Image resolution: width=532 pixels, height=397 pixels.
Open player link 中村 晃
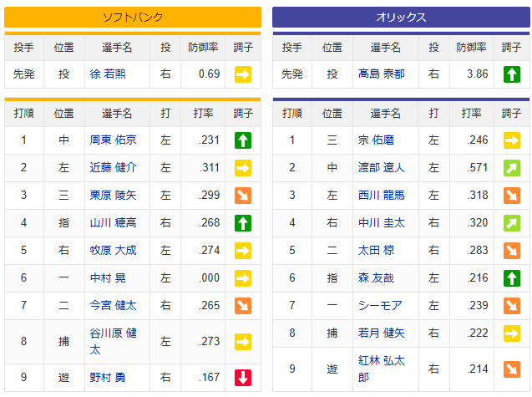[x=107, y=277]
